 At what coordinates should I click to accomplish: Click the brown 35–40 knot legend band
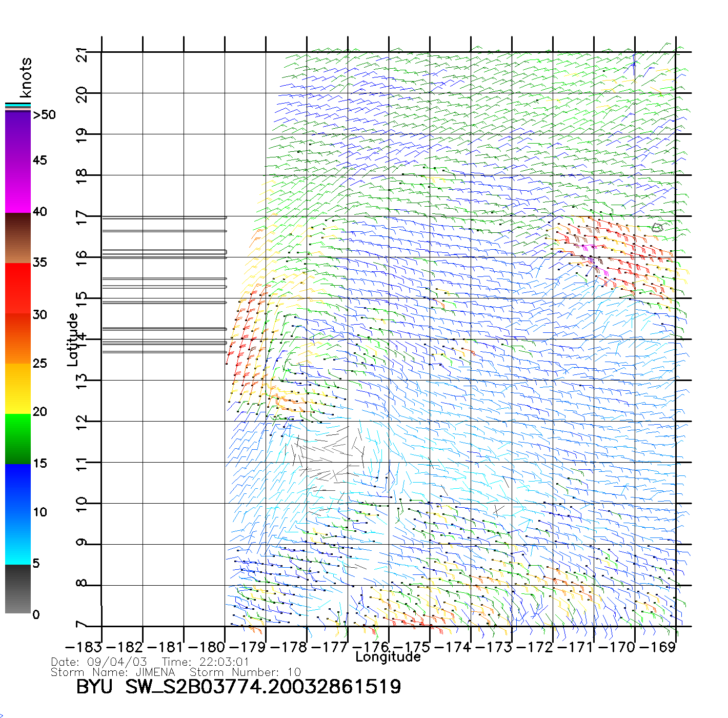[x=17, y=238]
